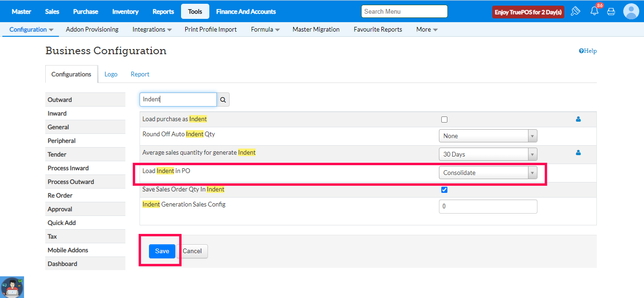This screenshot has height=298, width=644.
Task: Open Round Off Auto Indent Qty dropdown
Action: tap(487, 136)
